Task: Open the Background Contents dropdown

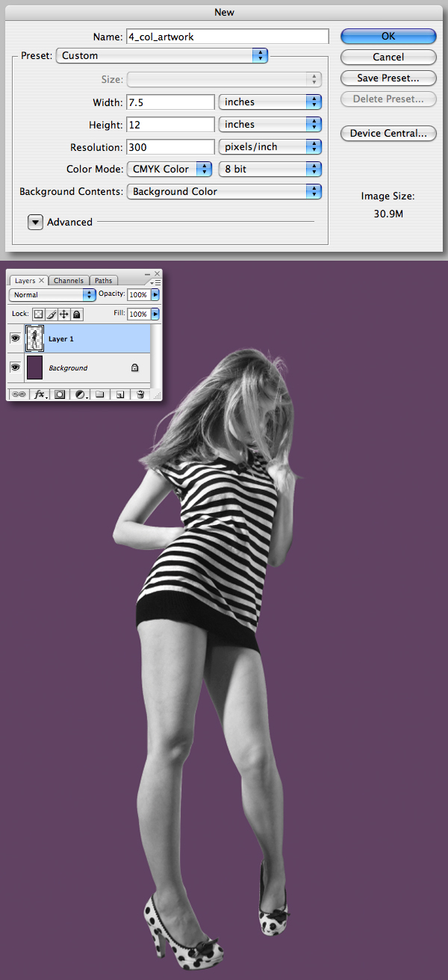Action: 224,191
